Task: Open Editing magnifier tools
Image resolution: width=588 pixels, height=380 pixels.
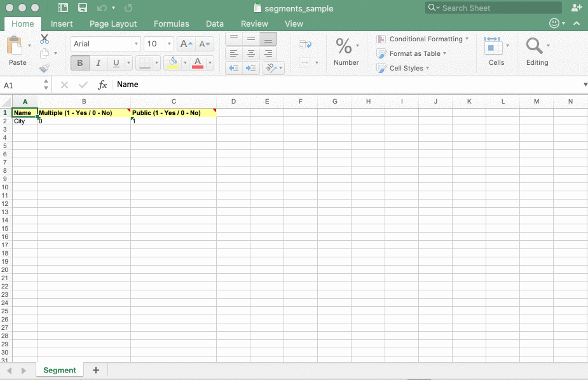Action: [x=537, y=51]
